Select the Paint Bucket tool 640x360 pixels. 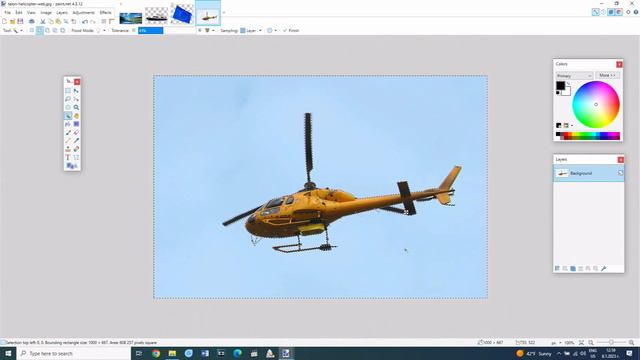pyautogui.click(x=68, y=124)
